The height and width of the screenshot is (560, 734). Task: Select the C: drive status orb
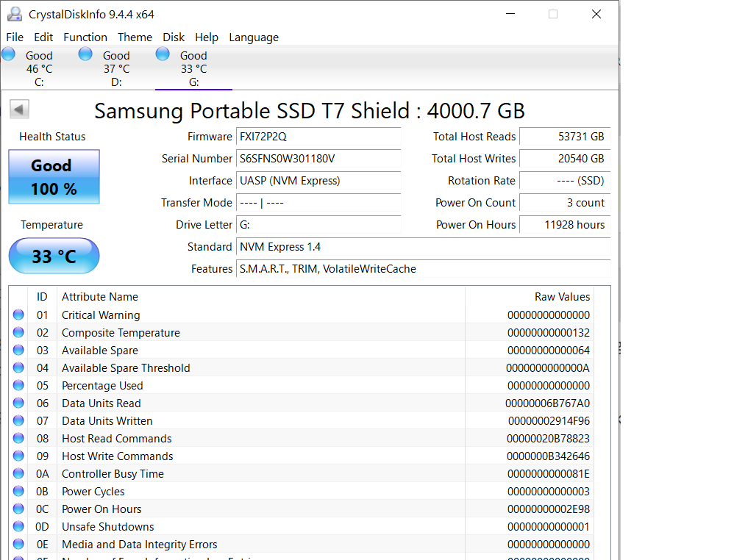(9, 54)
